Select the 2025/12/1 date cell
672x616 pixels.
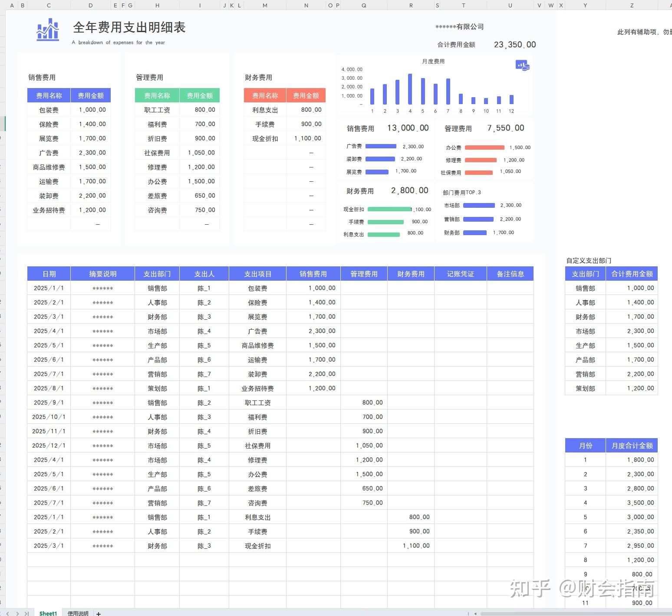point(49,446)
